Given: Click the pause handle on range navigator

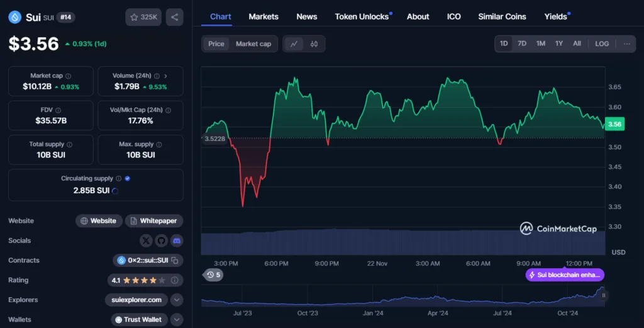Looking at the screenshot, I should tap(603, 295).
